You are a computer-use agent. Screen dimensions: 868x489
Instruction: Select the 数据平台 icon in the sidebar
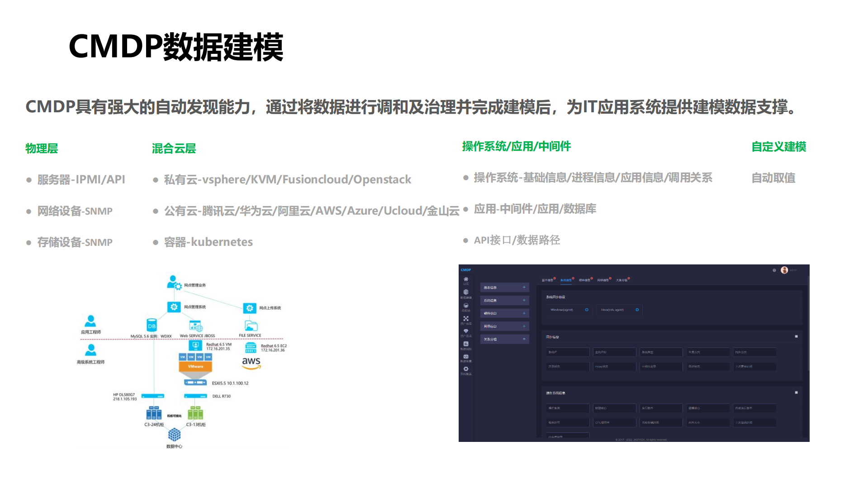tap(466, 356)
